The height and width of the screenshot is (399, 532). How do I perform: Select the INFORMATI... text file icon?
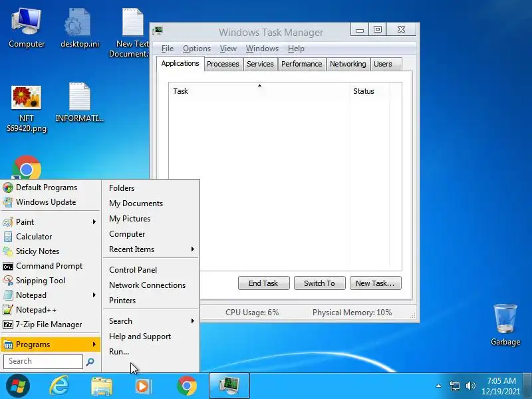[x=79, y=102]
